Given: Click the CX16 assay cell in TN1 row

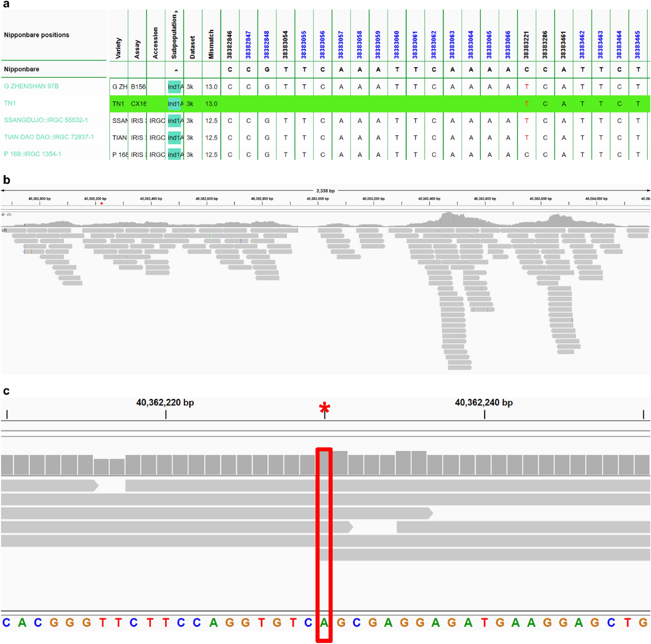Looking at the screenshot, I should pyautogui.click(x=138, y=104).
